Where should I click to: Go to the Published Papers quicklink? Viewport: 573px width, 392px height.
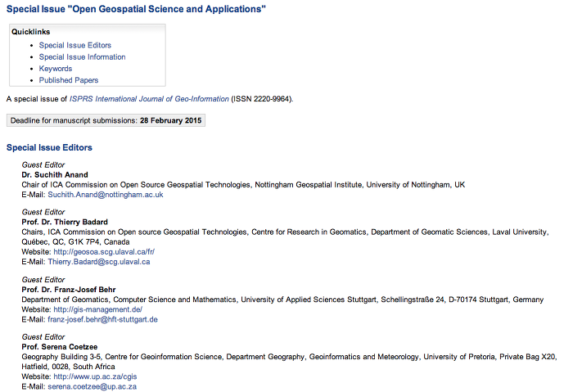pyautogui.click(x=69, y=80)
